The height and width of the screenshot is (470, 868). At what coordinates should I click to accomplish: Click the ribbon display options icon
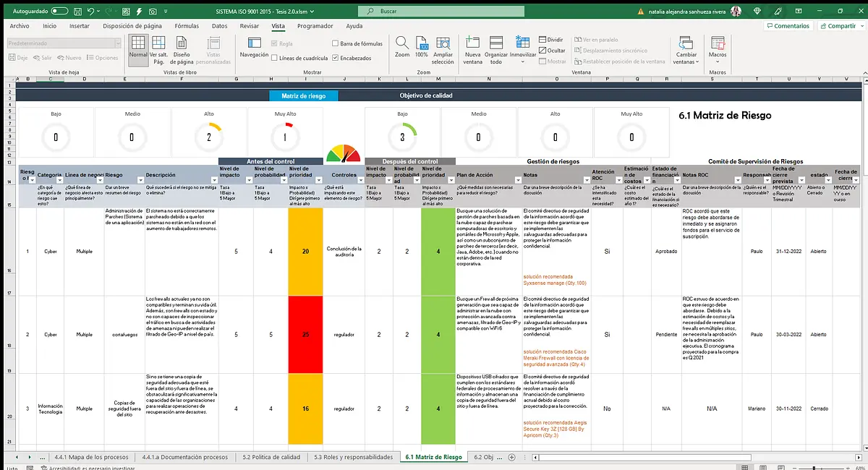(799, 12)
